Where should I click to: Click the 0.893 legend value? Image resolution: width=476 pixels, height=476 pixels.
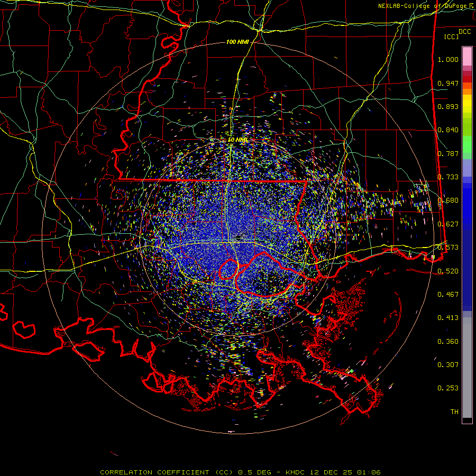[x=448, y=106]
